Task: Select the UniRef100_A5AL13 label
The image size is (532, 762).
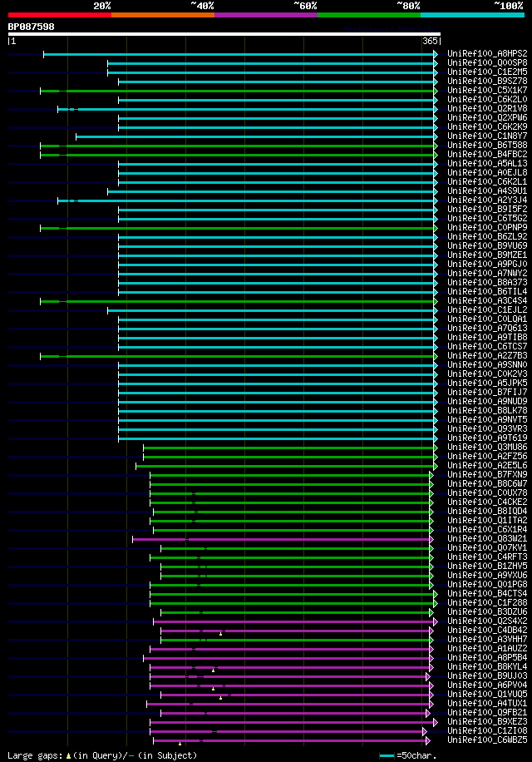Action: 487,163
